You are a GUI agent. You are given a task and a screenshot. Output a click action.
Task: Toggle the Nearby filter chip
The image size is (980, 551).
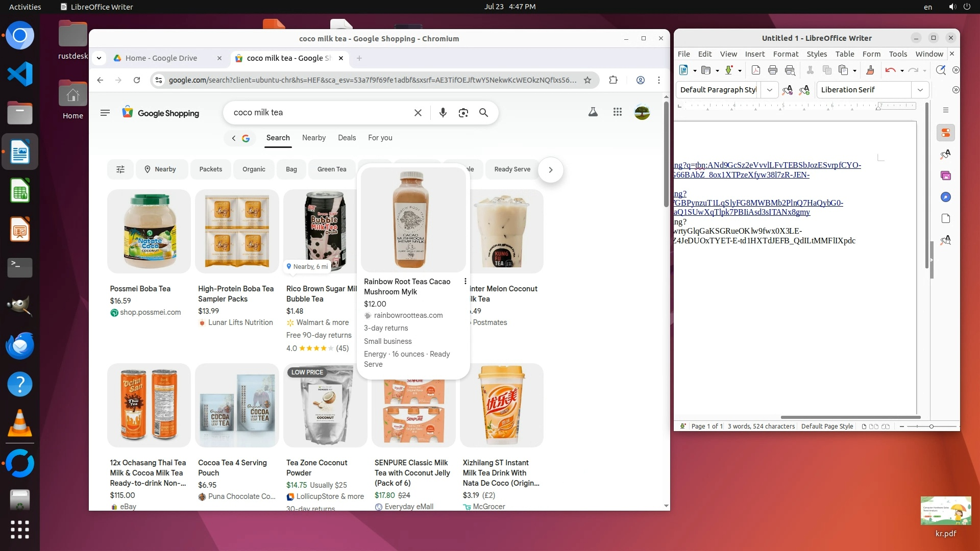pos(160,169)
